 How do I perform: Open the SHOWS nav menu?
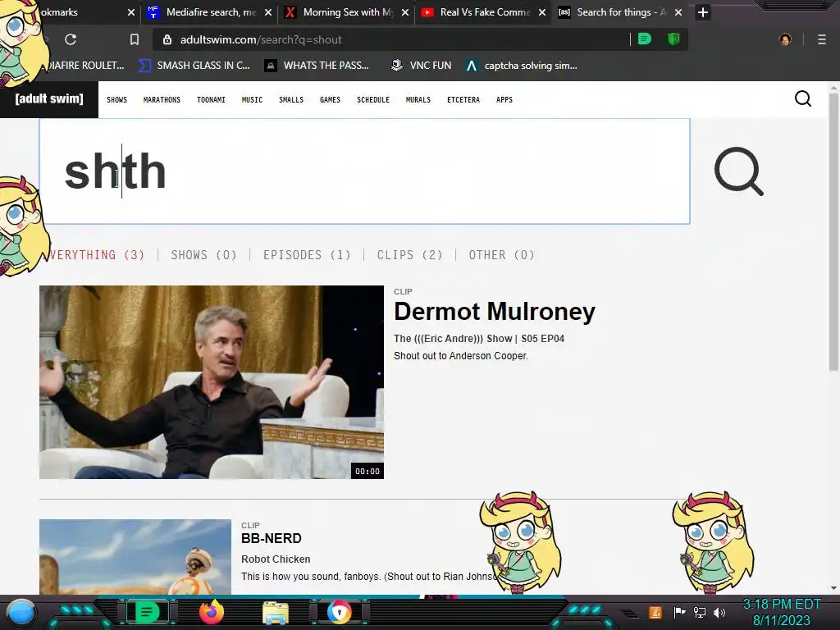[116, 99]
